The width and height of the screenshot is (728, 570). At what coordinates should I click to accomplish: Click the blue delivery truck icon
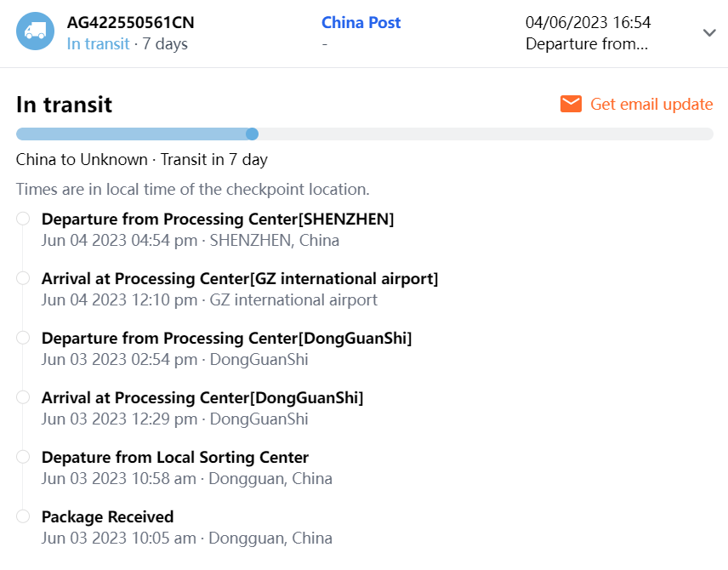36,31
